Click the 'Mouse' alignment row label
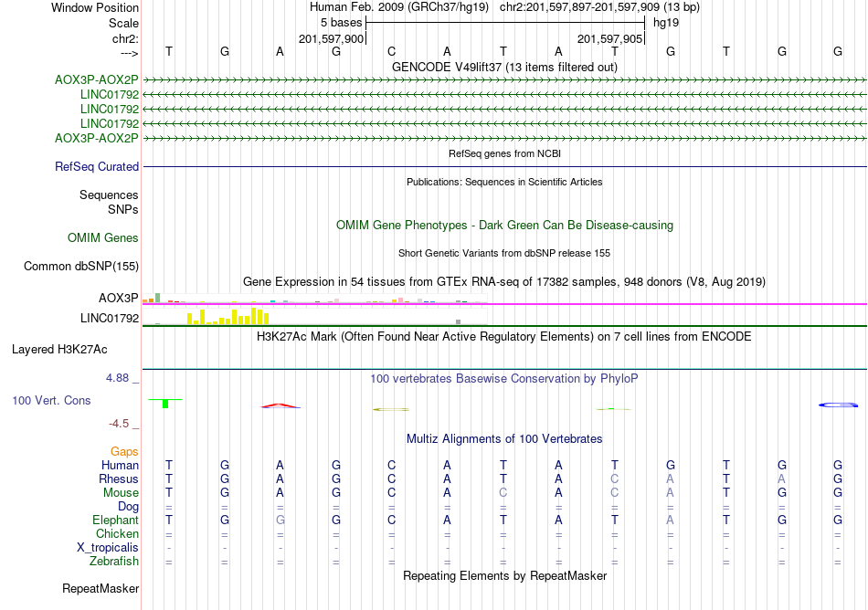 pyautogui.click(x=121, y=493)
